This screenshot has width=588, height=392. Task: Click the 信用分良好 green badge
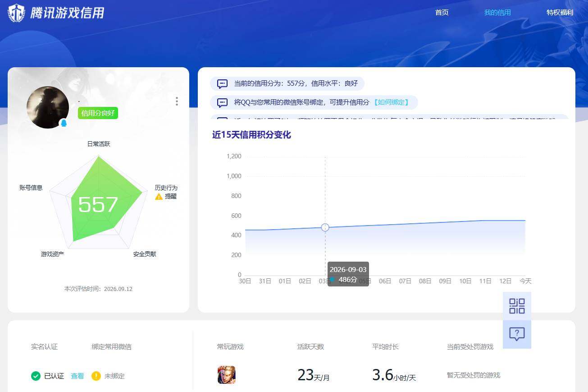click(x=98, y=113)
